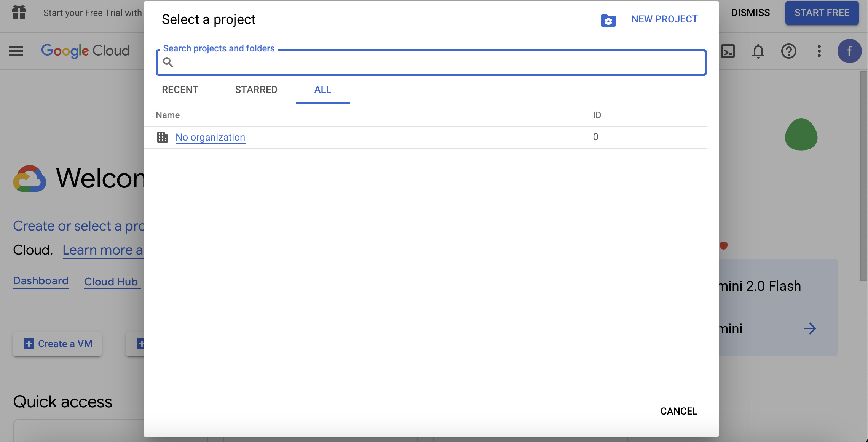The image size is (868, 442).
Task: Click NEW PROJECT button
Action: [x=664, y=19]
